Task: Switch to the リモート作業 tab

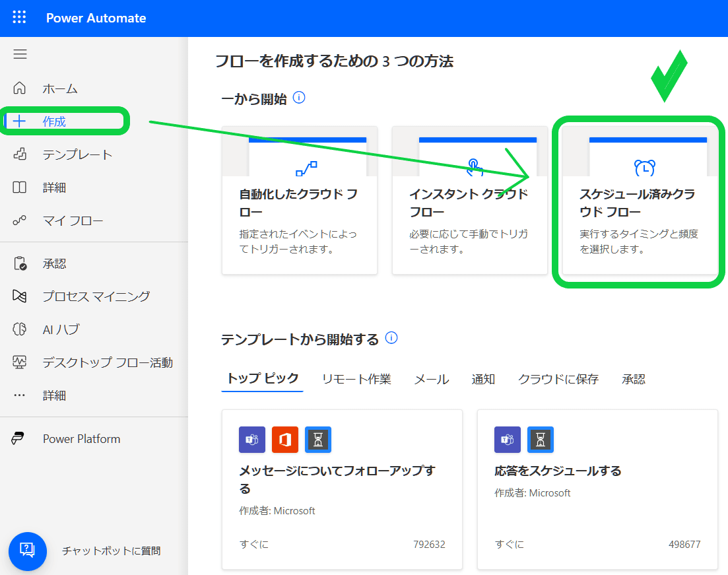Action: coord(356,379)
